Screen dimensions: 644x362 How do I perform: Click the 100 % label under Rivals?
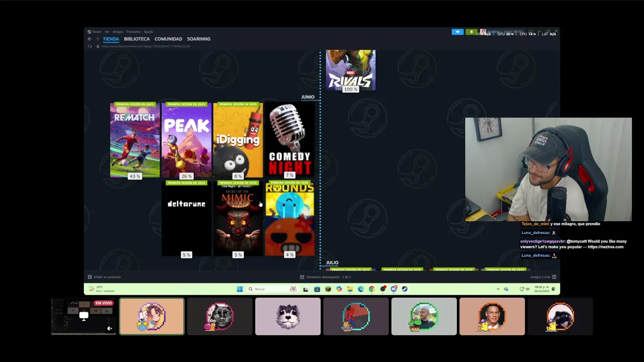[350, 89]
